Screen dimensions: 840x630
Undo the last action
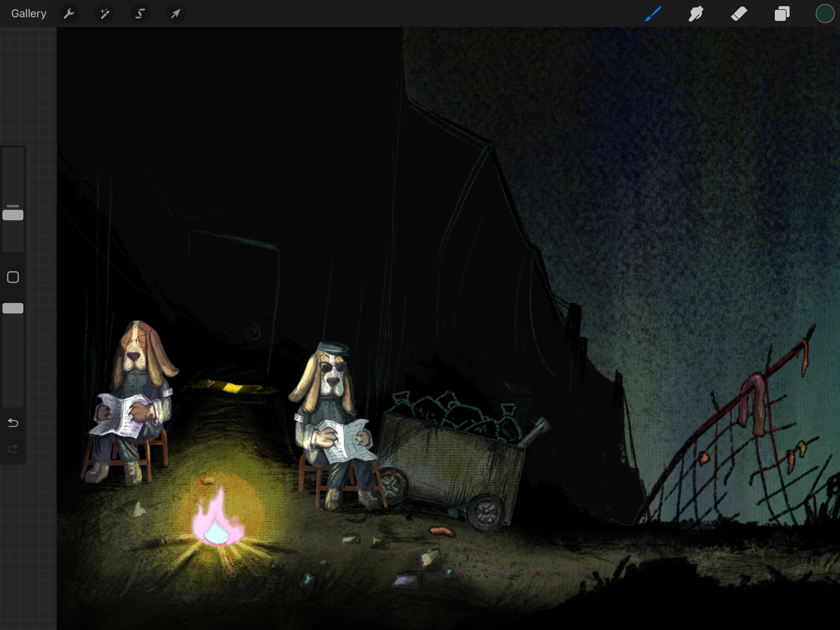(13, 423)
